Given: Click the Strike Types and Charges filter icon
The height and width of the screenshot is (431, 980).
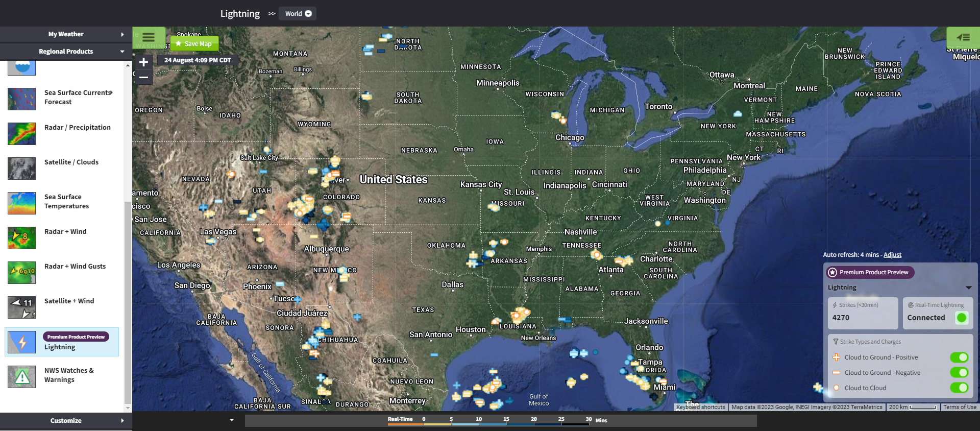Looking at the screenshot, I should point(836,342).
